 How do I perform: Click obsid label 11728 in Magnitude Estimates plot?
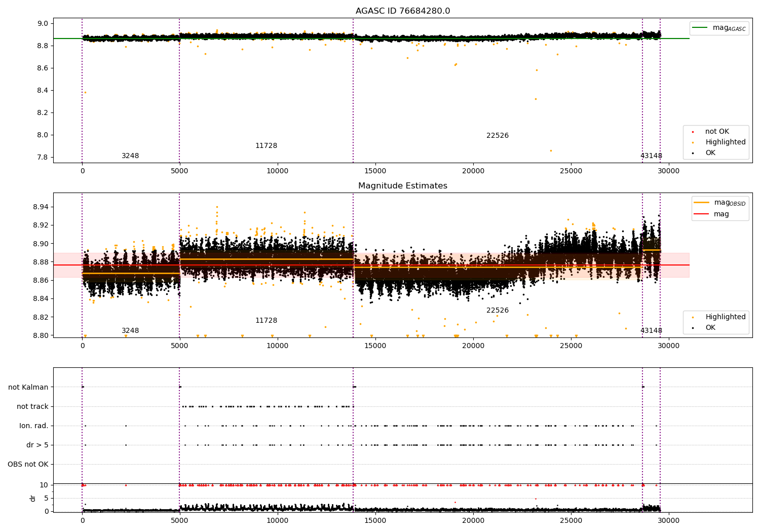point(267,321)
